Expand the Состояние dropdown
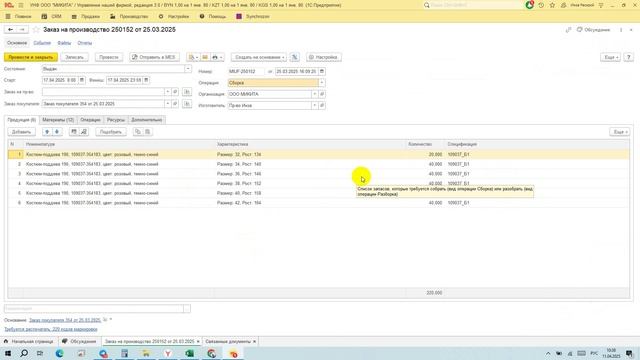 188,69
